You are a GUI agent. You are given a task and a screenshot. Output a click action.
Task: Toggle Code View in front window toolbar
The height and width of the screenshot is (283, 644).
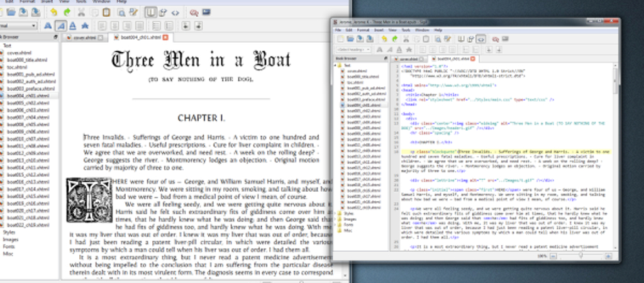pyautogui.click(x=480, y=39)
